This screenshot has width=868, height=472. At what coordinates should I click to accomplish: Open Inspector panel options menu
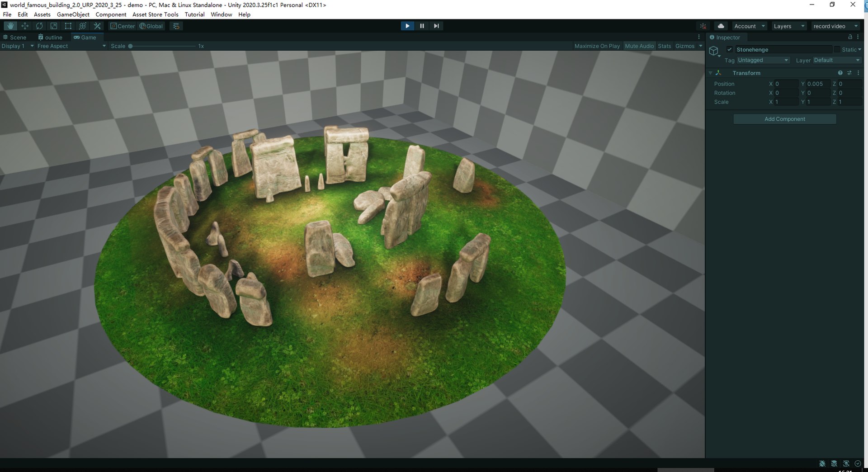click(858, 37)
